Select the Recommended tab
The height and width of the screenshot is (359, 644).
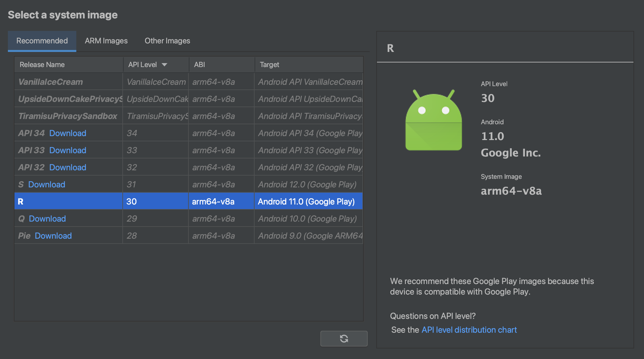click(x=42, y=41)
